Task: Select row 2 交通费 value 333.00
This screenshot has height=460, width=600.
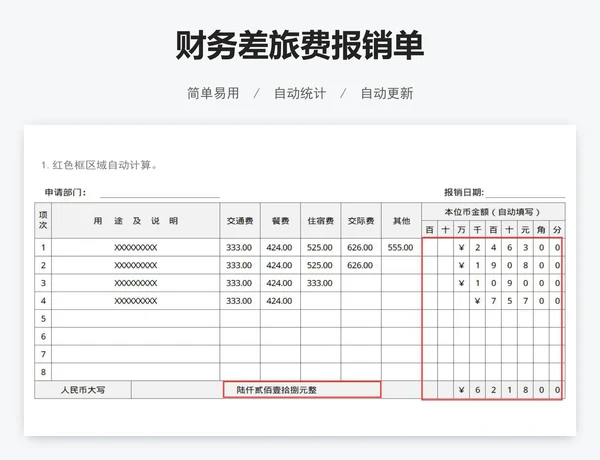Action: click(x=240, y=265)
